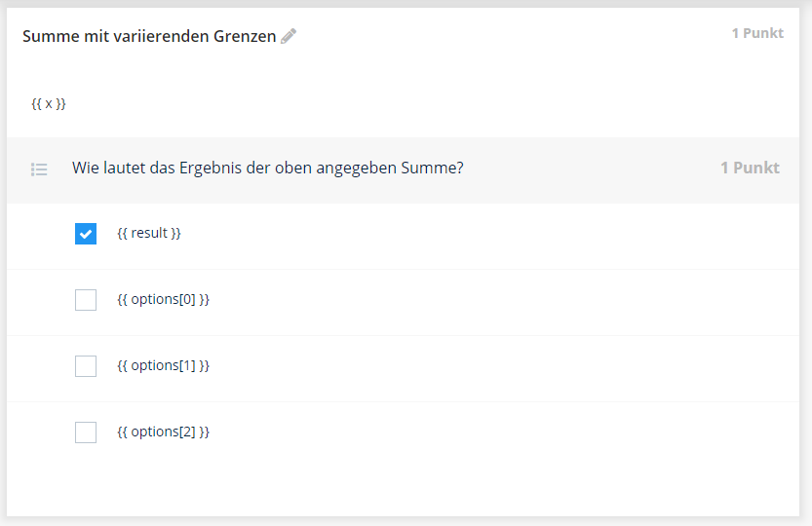Viewport: 812px width, 526px height.
Task: Check the box next to {{ options[2] }}
Action: pos(86,432)
